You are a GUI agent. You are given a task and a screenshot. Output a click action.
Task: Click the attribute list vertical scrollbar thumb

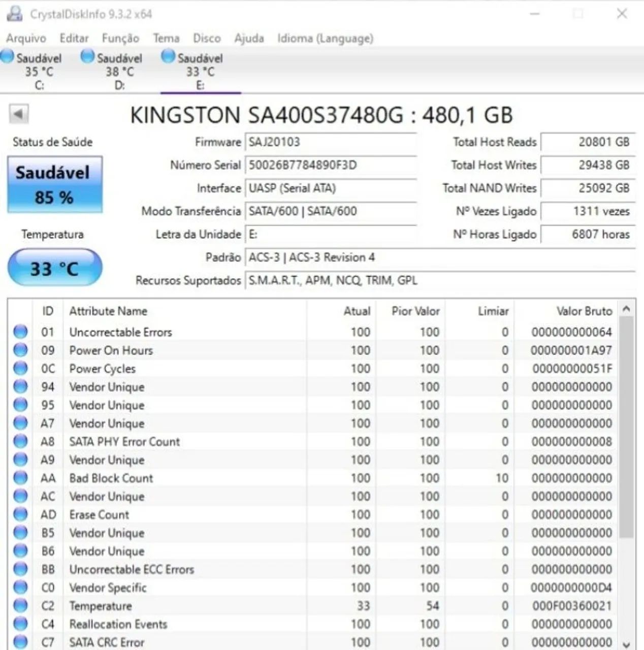click(627, 428)
